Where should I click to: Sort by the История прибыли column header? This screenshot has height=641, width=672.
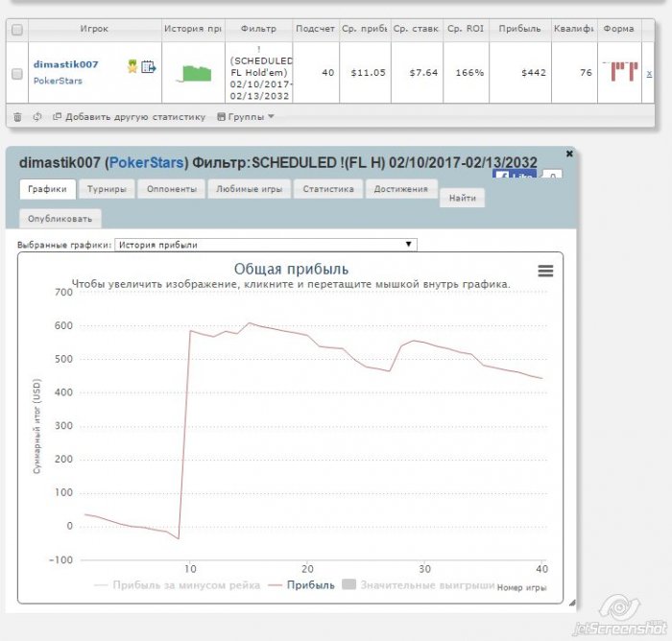[x=193, y=29]
